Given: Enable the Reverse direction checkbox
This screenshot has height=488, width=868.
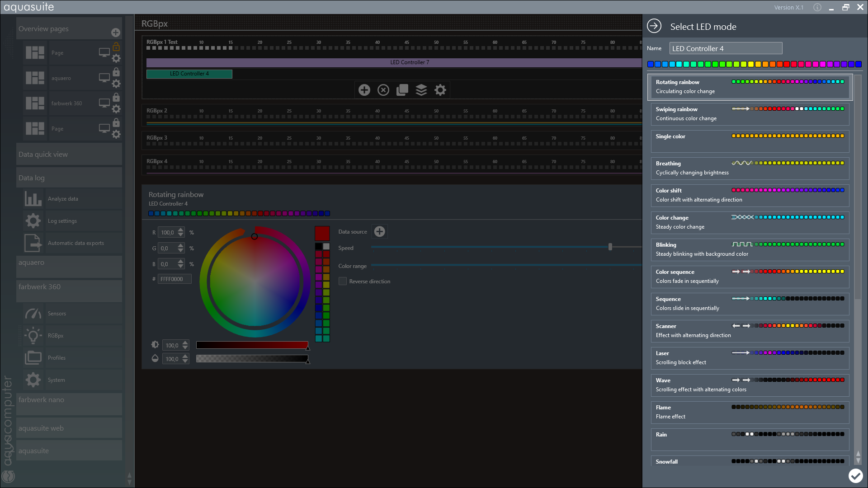Looking at the screenshot, I should point(343,281).
